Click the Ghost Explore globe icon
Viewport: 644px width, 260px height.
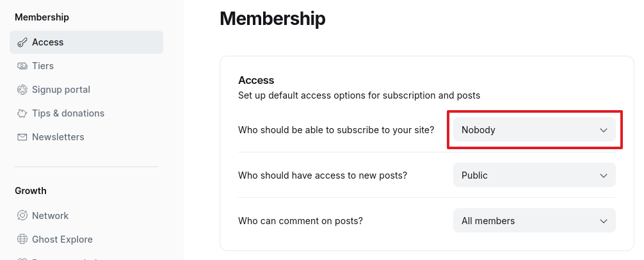pos(22,240)
